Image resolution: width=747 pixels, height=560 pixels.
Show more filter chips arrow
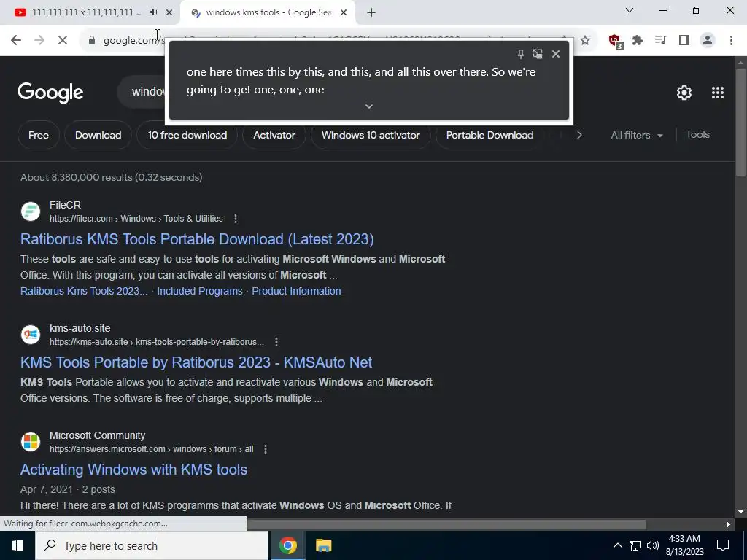(578, 135)
